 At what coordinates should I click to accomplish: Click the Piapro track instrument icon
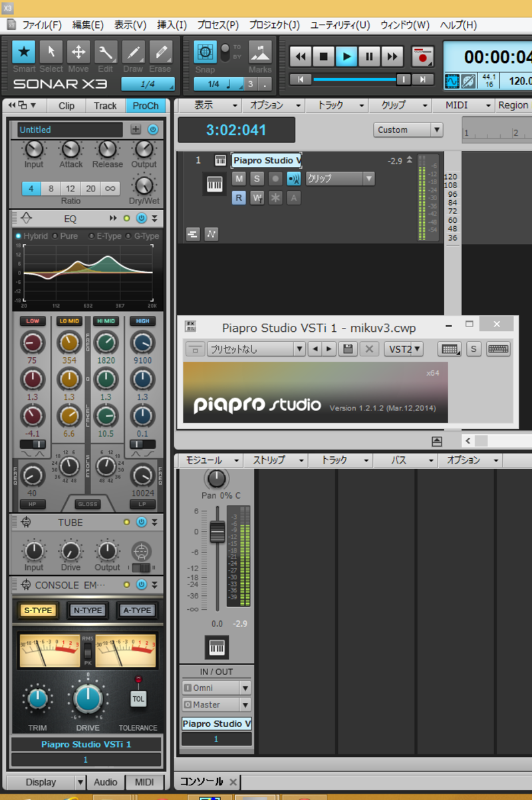[214, 184]
